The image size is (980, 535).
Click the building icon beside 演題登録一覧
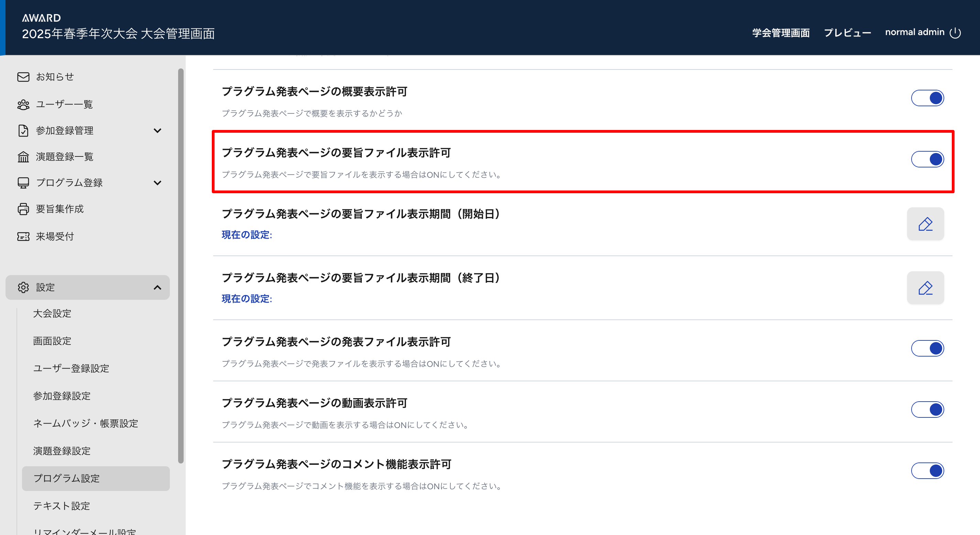(23, 156)
